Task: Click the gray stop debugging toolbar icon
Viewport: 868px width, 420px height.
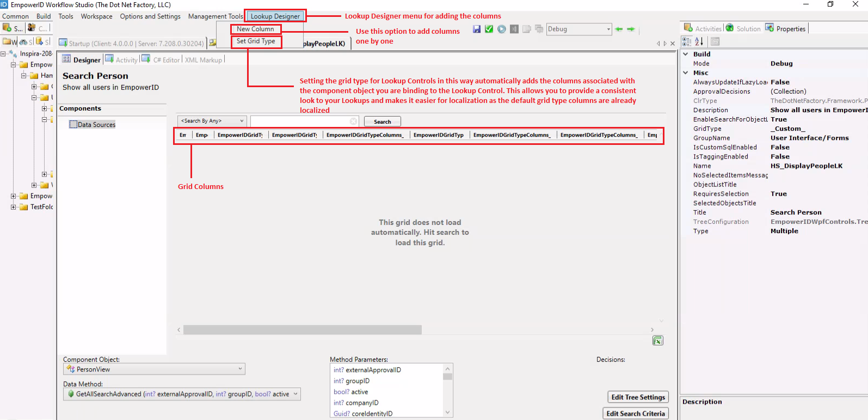Action: pyautogui.click(x=514, y=29)
